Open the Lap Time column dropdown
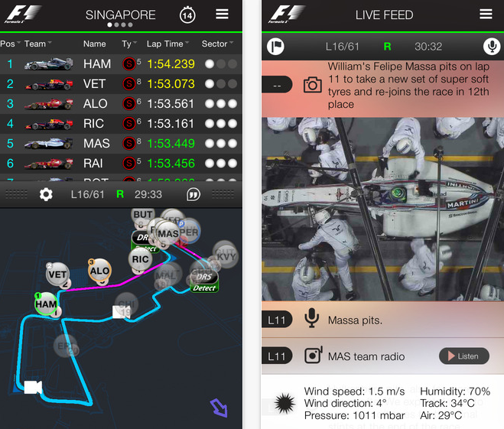504x429 pixels. 167,44
